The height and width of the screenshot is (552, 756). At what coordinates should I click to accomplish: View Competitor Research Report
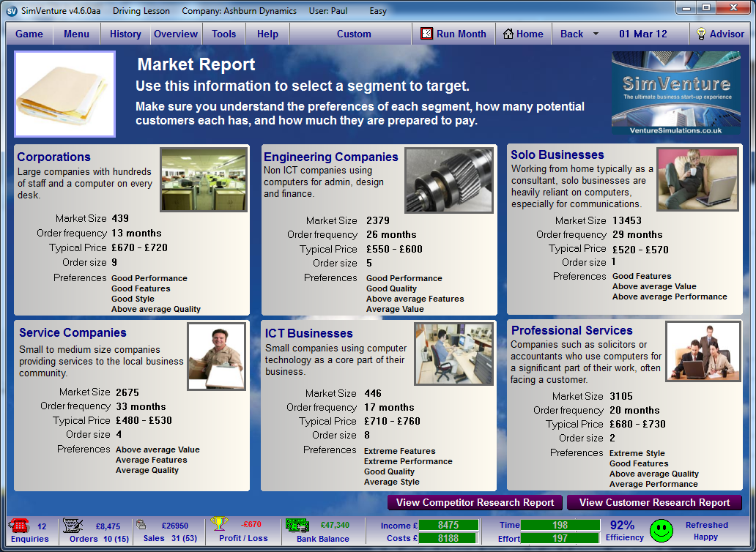[x=475, y=502]
